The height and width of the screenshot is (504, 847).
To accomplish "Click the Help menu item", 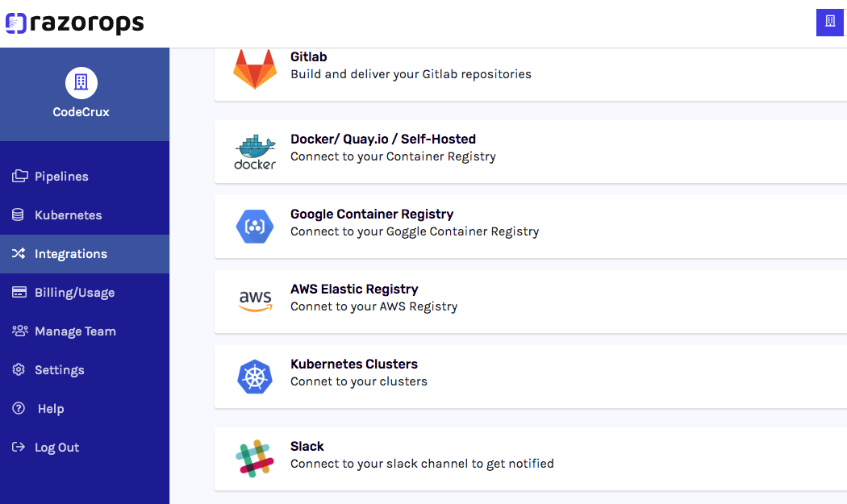I will (50, 409).
